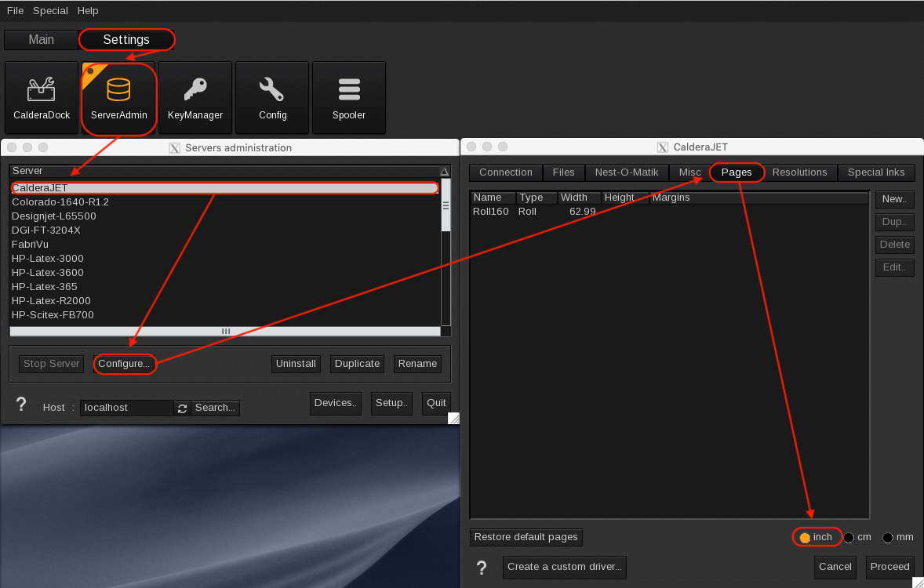This screenshot has height=588, width=924.
Task: Click the localhost host input field
Action: point(126,408)
